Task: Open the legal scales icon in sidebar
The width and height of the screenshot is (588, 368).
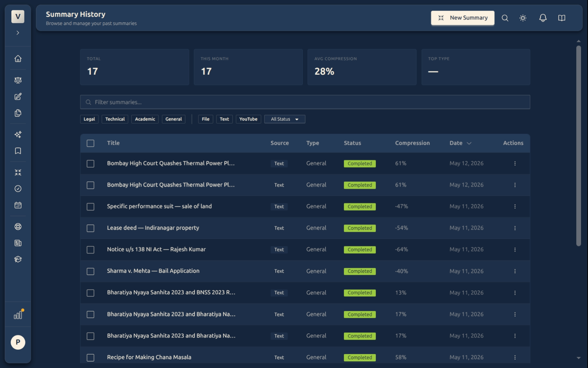Action: point(18,80)
